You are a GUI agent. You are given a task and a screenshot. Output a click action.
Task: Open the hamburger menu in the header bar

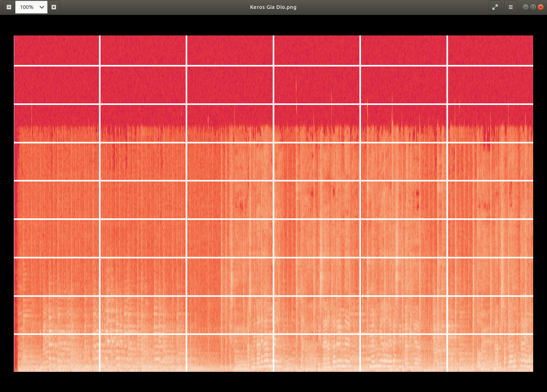click(x=511, y=7)
